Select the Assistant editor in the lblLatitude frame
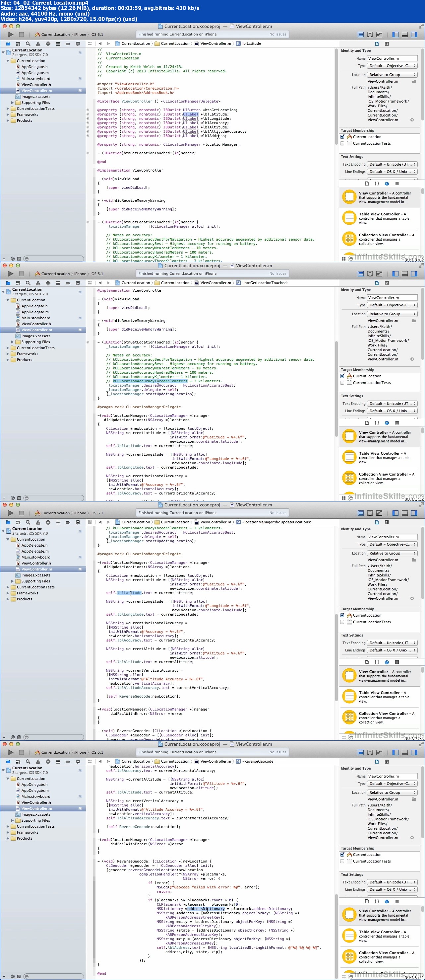This screenshot has width=425, height=980. click(x=370, y=34)
